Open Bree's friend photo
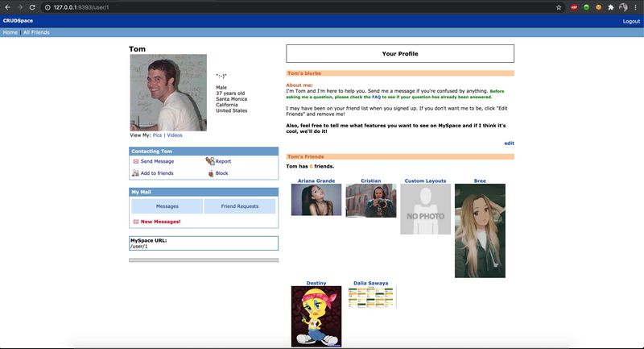Image resolution: width=644 pixels, height=349 pixels. [x=480, y=231]
